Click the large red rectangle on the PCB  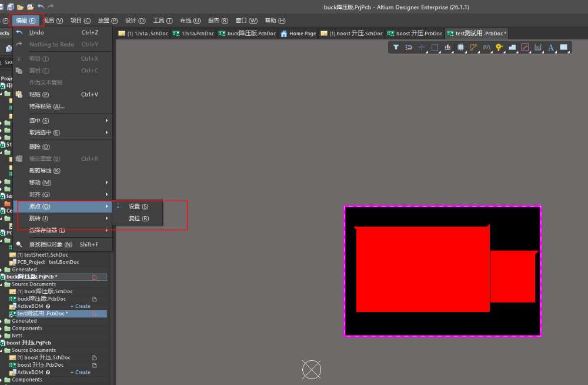[423, 269]
